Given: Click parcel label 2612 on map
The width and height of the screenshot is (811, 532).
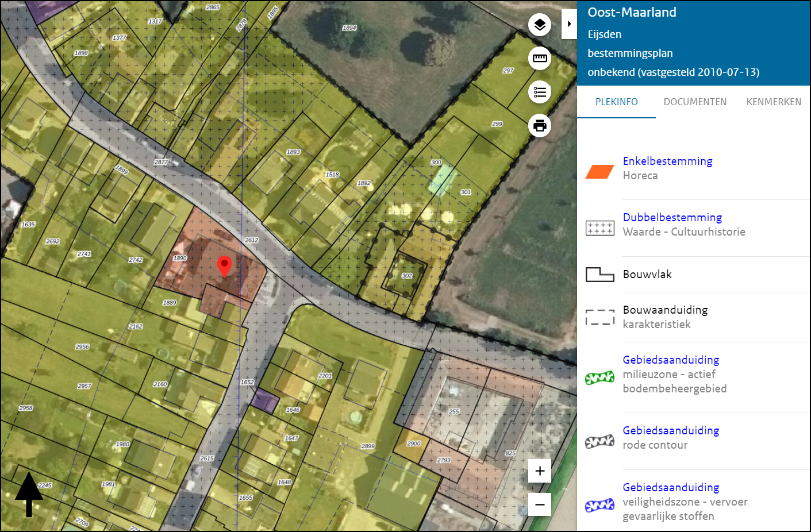Looking at the screenshot, I should (x=251, y=240).
